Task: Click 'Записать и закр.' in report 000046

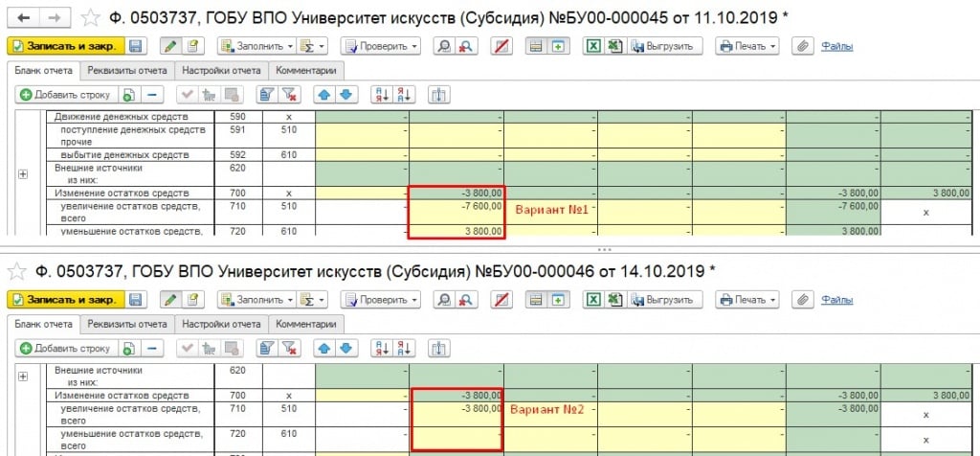Action: [66, 300]
